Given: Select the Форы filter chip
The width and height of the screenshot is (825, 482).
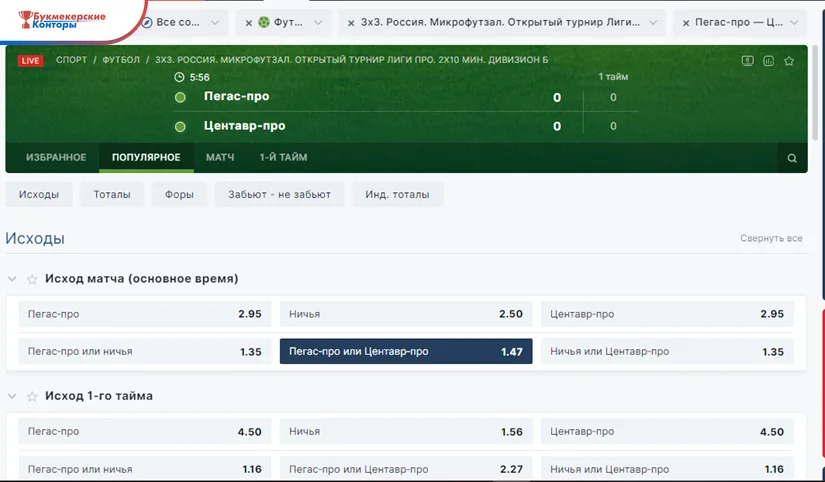Looking at the screenshot, I should 179,195.
